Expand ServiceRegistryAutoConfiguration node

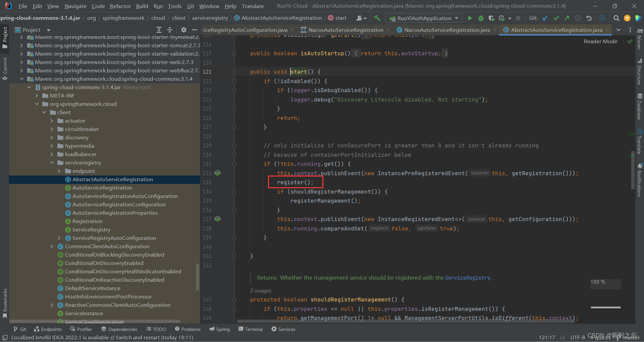pyautogui.click(x=59, y=238)
